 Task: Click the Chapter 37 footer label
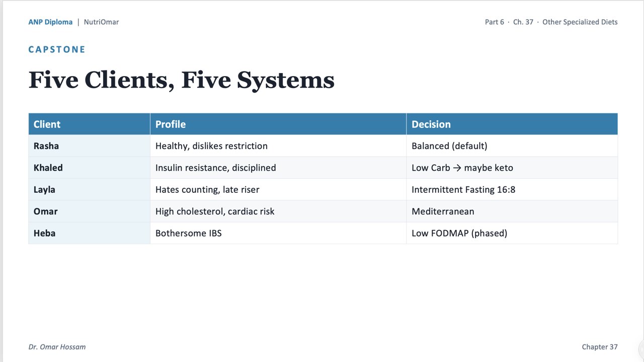click(x=600, y=347)
